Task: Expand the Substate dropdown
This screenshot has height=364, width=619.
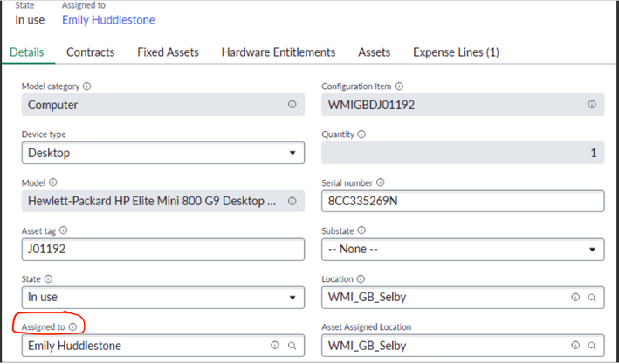Action: tap(463, 250)
